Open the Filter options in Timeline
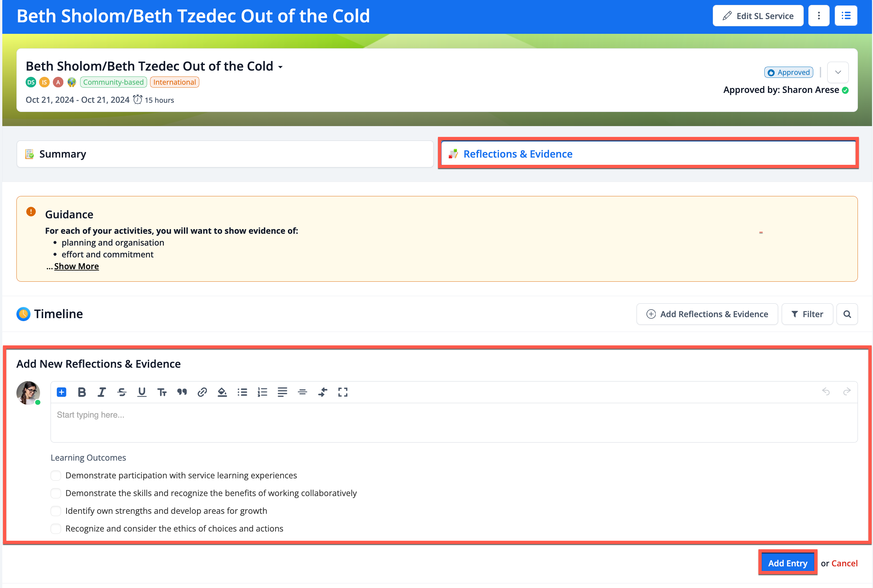The height and width of the screenshot is (588, 873). [x=807, y=314]
